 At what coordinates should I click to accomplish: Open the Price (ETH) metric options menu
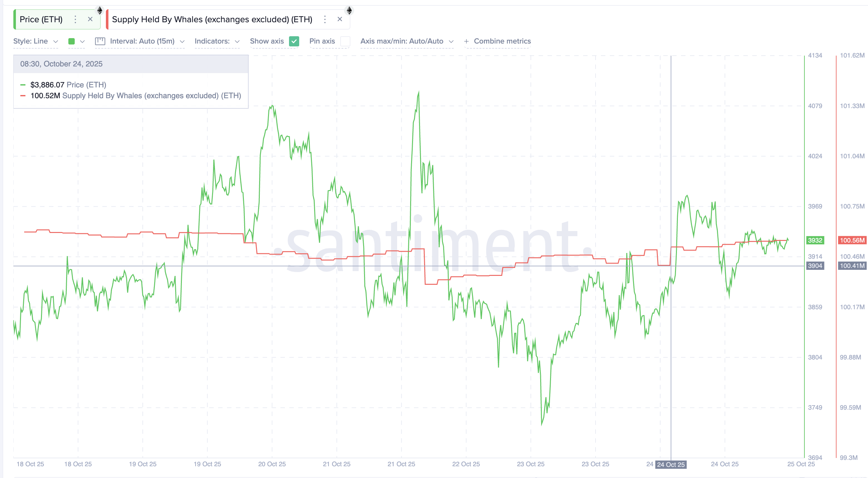coord(75,19)
